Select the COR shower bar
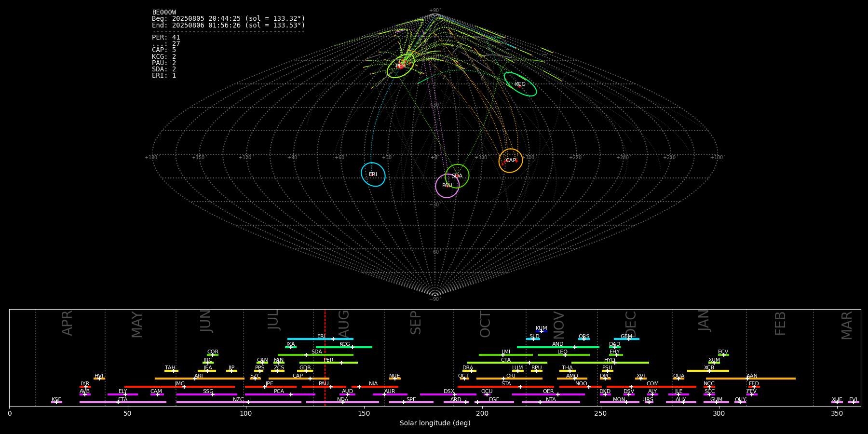 click(x=213, y=355)
